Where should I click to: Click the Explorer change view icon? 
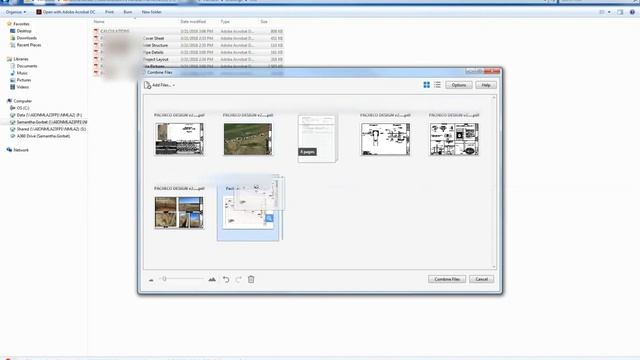[x=602, y=12]
